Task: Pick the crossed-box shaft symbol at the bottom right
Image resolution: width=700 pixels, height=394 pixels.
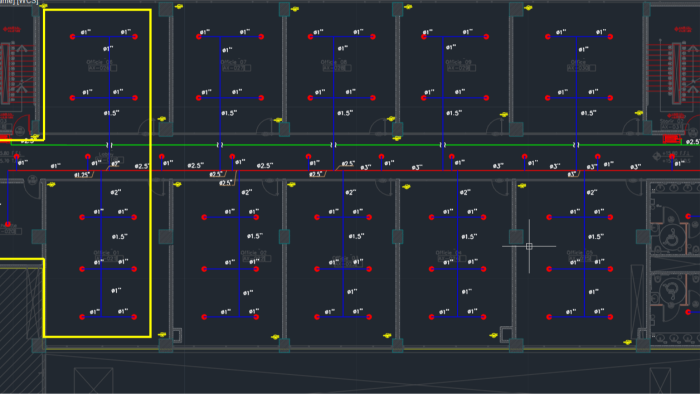Action: coord(660,380)
